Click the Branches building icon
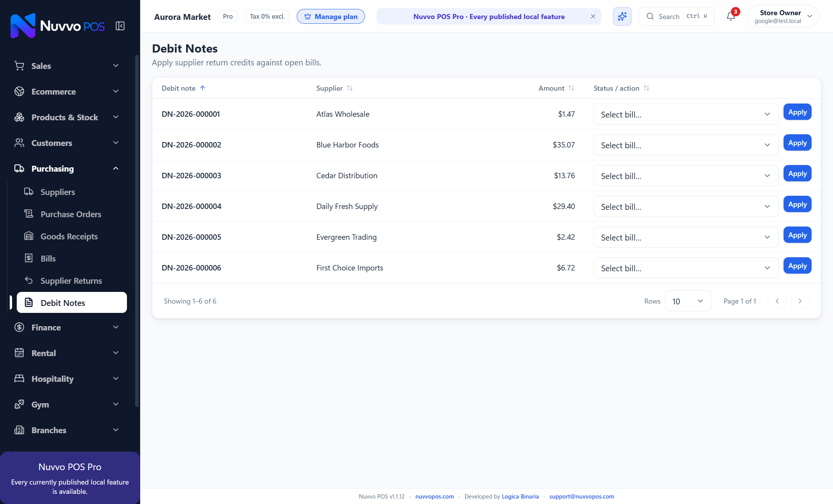The width and height of the screenshot is (833, 504). coord(19,430)
